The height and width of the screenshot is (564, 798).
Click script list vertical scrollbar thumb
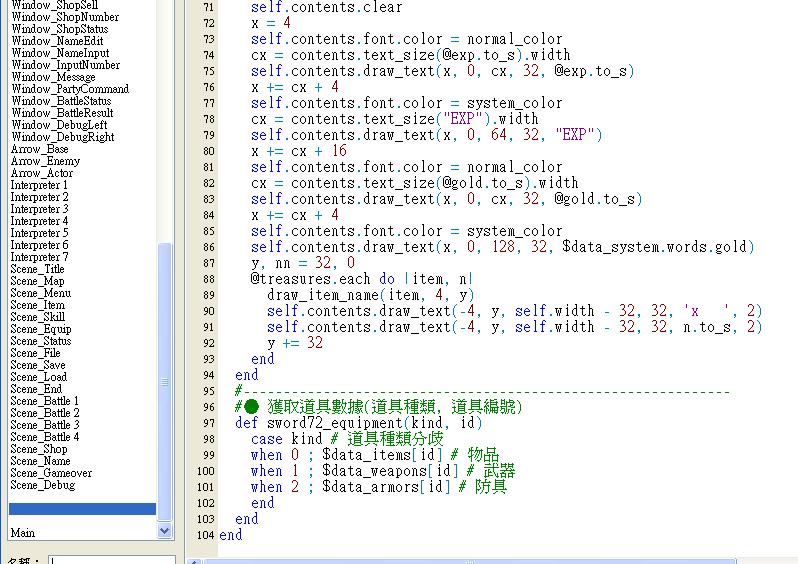click(164, 382)
